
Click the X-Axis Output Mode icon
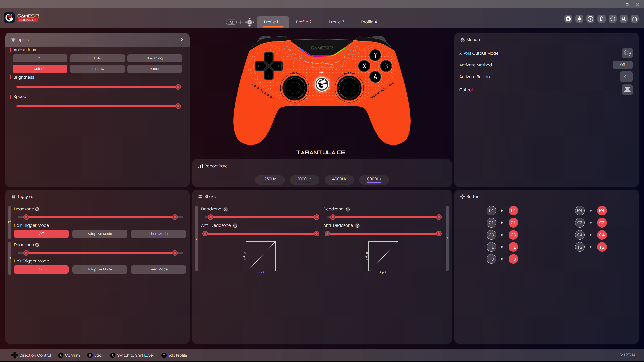point(627,53)
